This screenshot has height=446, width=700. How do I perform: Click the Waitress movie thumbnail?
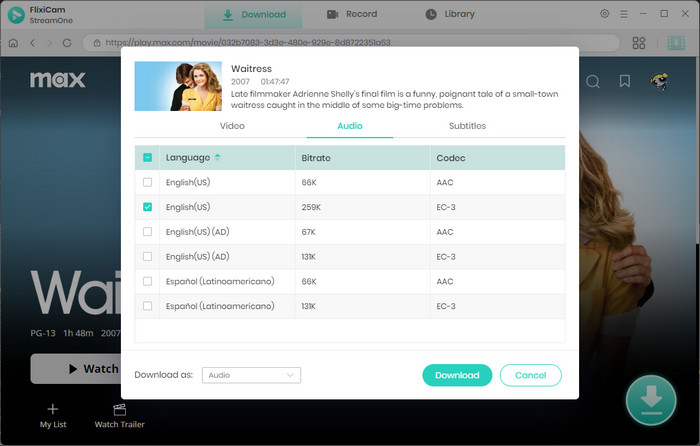178,86
